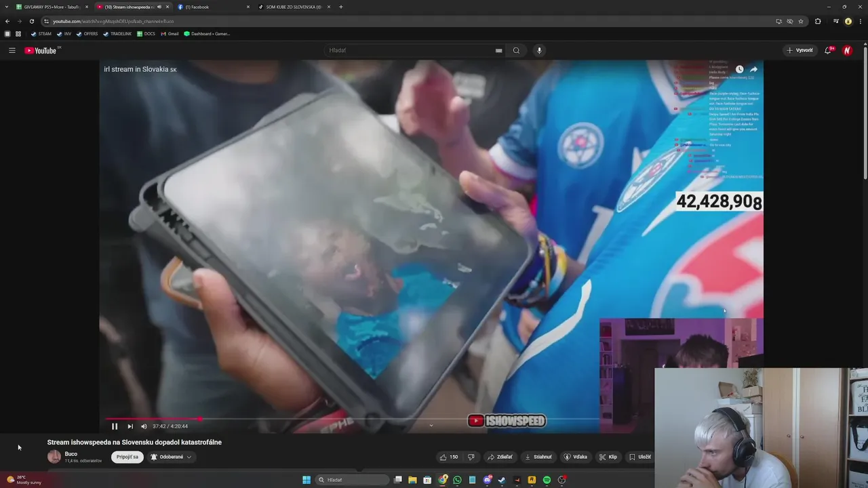
Task: Close the Facebook tab
Action: (248, 7)
